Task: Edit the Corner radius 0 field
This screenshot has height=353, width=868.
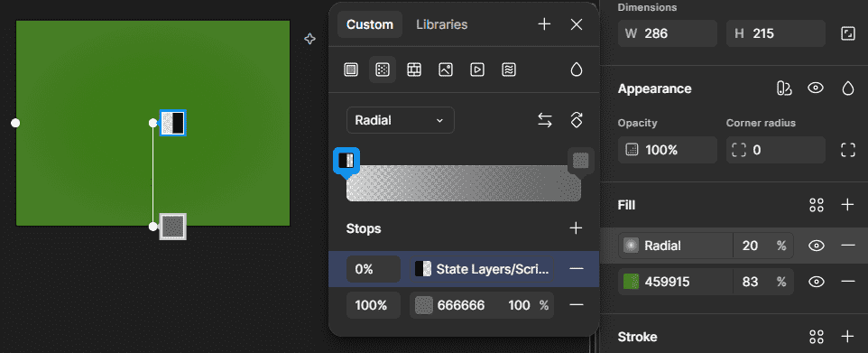Action: coord(776,150)
